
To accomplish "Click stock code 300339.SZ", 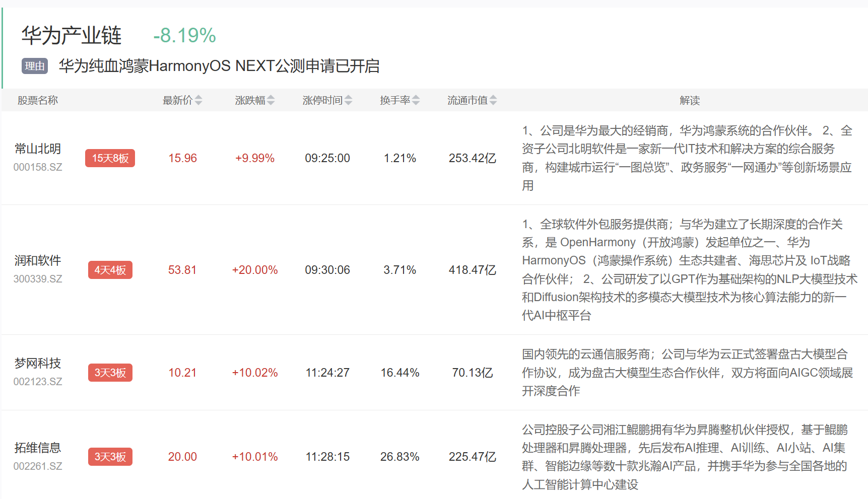I will (x=38, y=279).
